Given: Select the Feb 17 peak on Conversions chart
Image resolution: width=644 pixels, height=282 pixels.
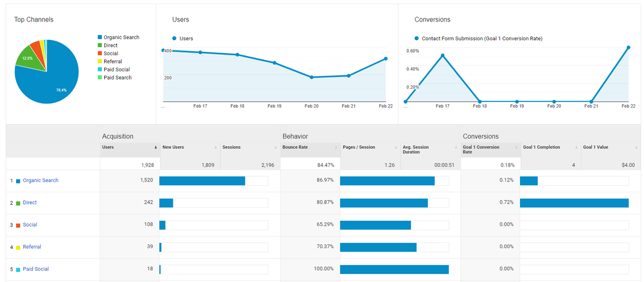Looking at the screenshot, I should [443, 55].
